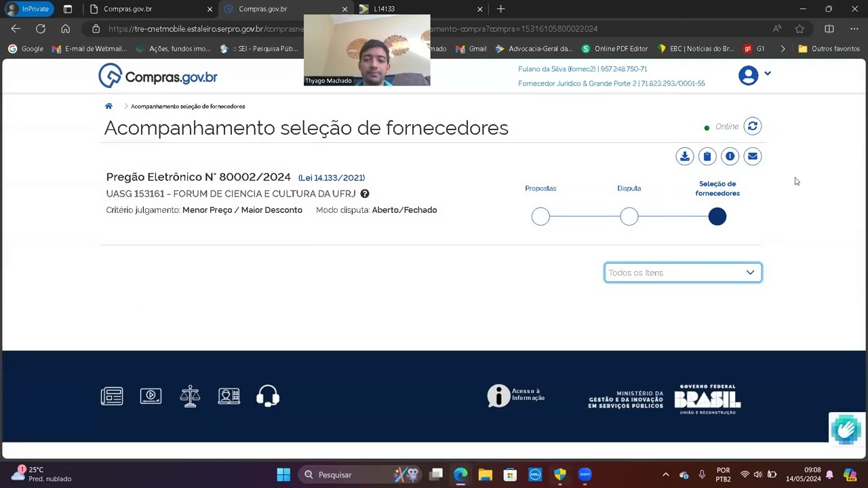Image resolution: width=868 pixels, height=488 pixels.
Task: Expand more bookmarks chevron
Action: pos(783,49)
